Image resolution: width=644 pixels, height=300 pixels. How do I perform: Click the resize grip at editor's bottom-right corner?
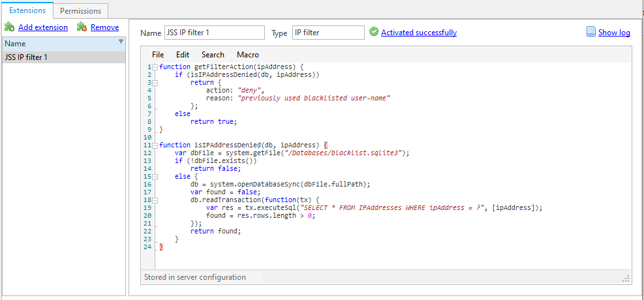625,278
